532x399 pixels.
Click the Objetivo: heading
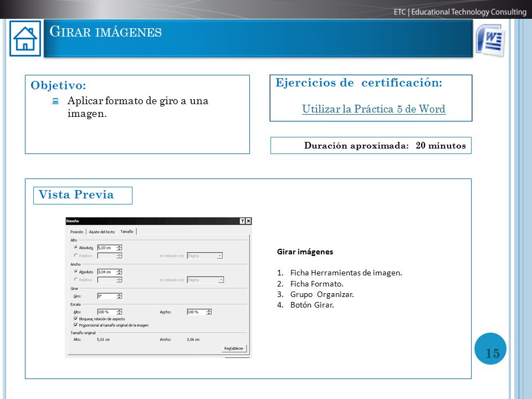click(x=58, y=85)
